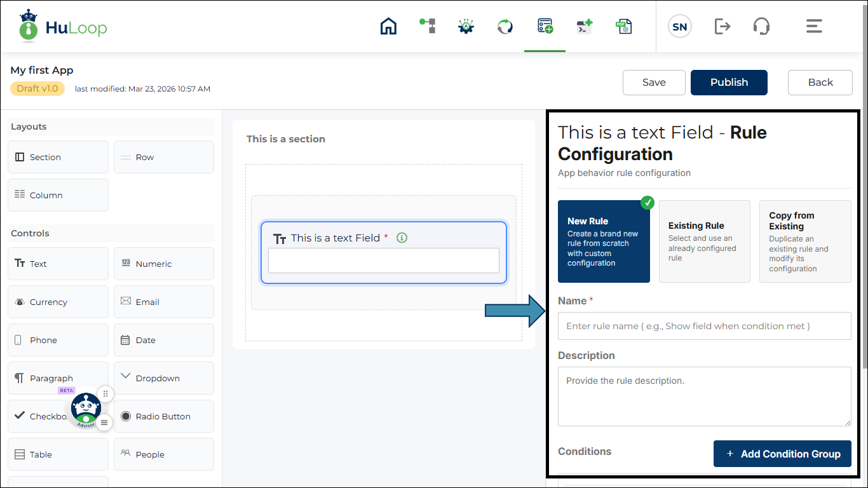Image resolution: width=868 pixels, height=488 pixels.
Task: Open the workflow diagram icon in navbar
Action: 428,26
